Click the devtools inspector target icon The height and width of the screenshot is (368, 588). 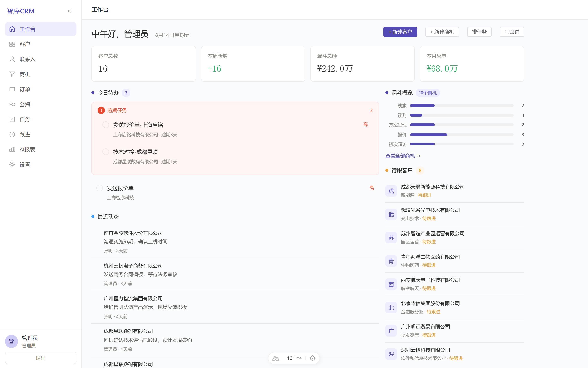click(x=312, y=358)
